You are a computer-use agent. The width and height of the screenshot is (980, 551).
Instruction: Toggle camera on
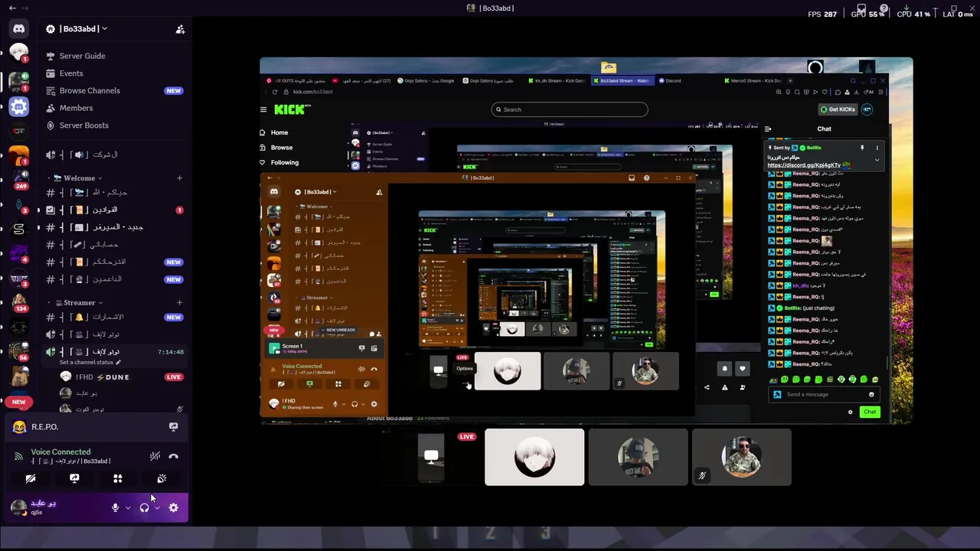[31, 478]
